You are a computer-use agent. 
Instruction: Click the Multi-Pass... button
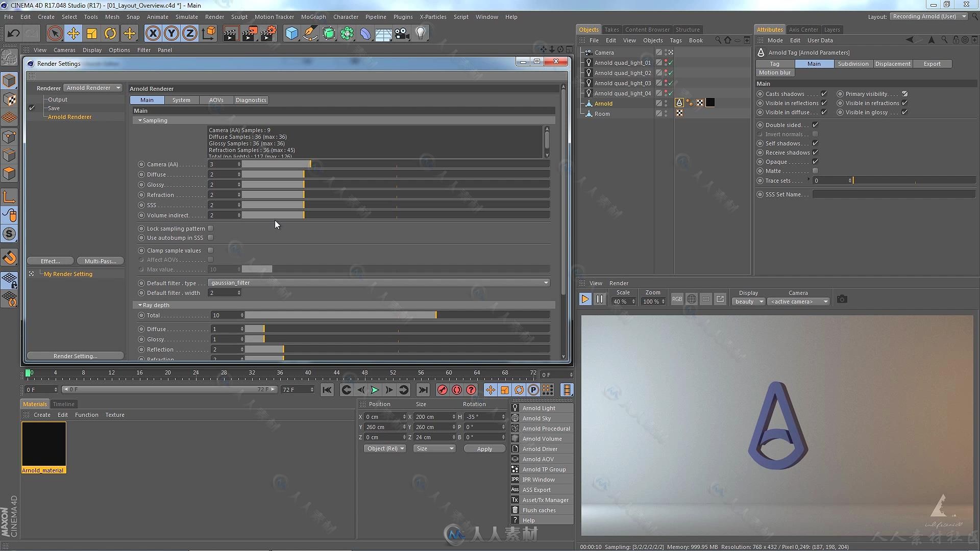[100, 261]
